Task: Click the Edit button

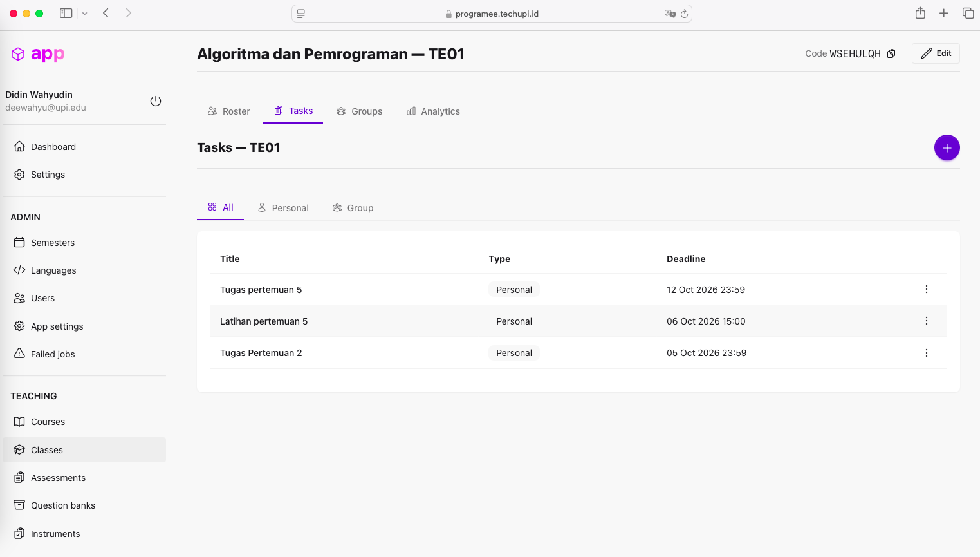Action: point(936,53)
